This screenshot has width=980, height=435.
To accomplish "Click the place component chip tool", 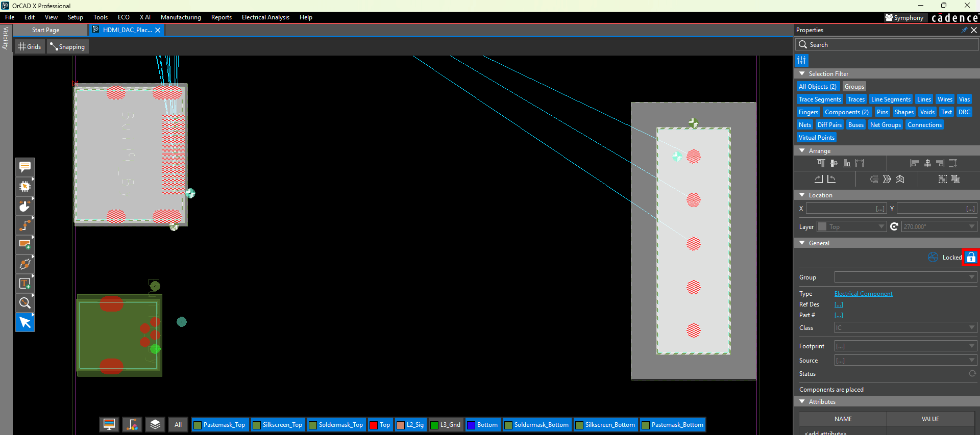I will 24,187.
